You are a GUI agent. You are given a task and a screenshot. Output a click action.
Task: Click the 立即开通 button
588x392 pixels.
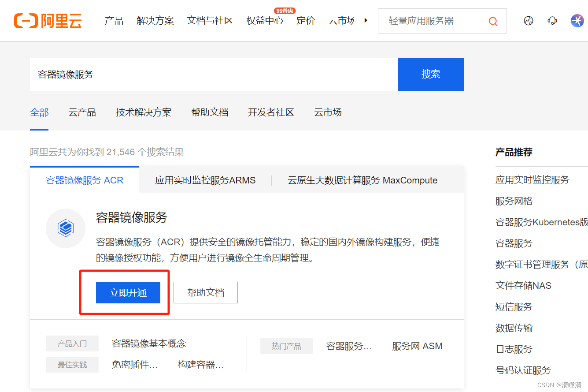pyautogui.click(x=128, y=293)
